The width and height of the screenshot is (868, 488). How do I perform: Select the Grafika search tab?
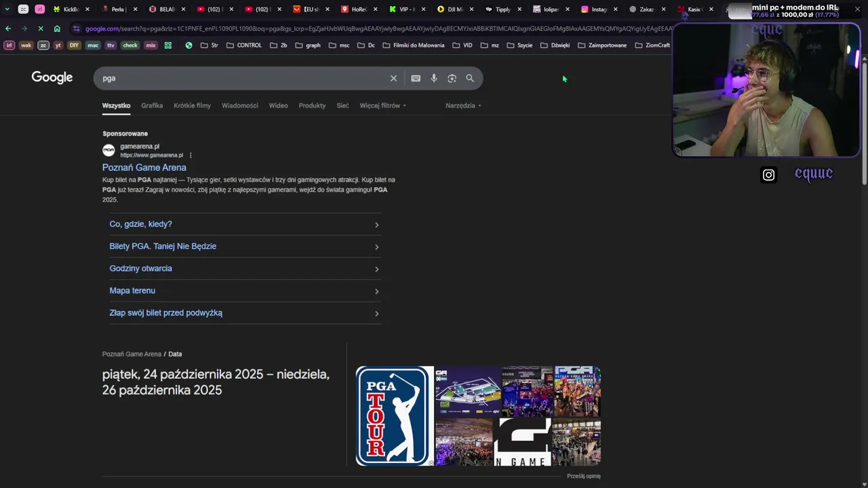[152, 106]
